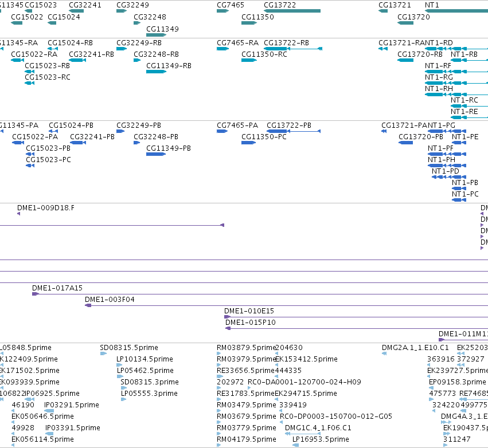
Task: Click EST SD08315.3prime
Action: coord(150,382)
